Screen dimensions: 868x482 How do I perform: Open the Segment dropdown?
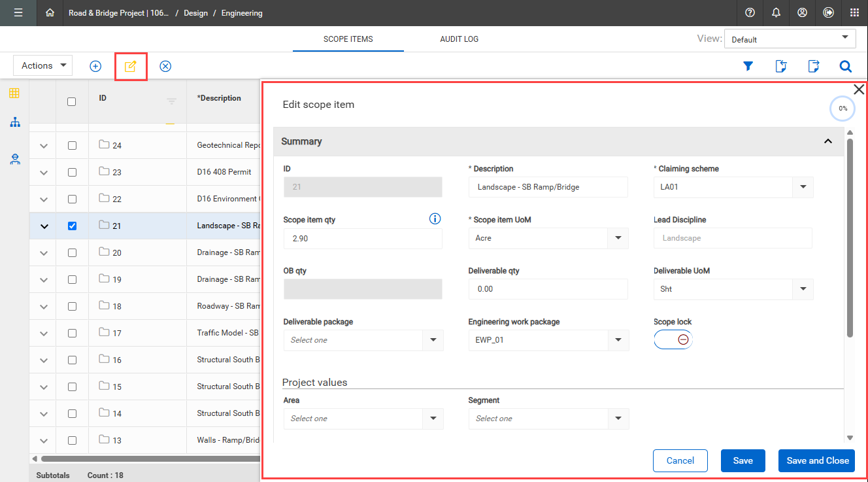548,419
